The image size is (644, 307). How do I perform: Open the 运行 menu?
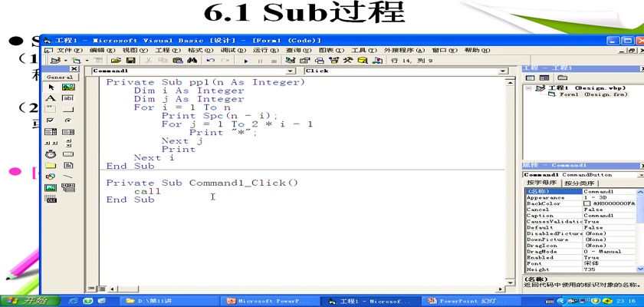[x=266, y=50]
